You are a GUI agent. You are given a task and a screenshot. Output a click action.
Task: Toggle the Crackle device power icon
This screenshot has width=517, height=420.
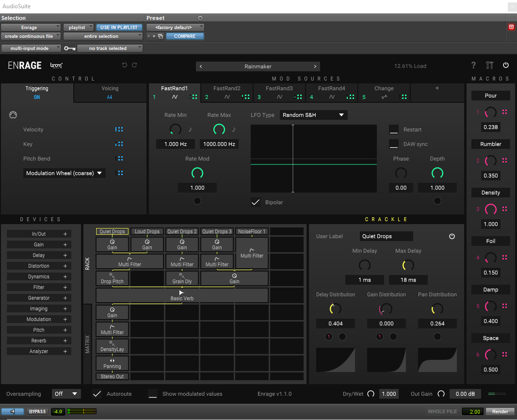[x=452, y=236]
